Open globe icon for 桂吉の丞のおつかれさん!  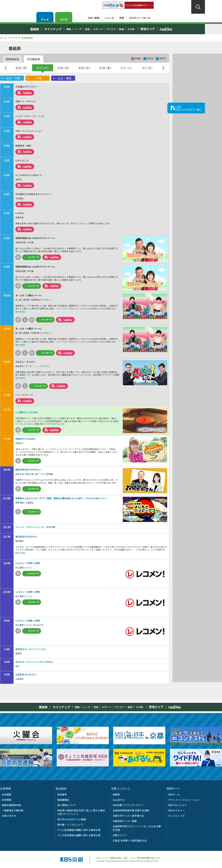tap(18, 489)
